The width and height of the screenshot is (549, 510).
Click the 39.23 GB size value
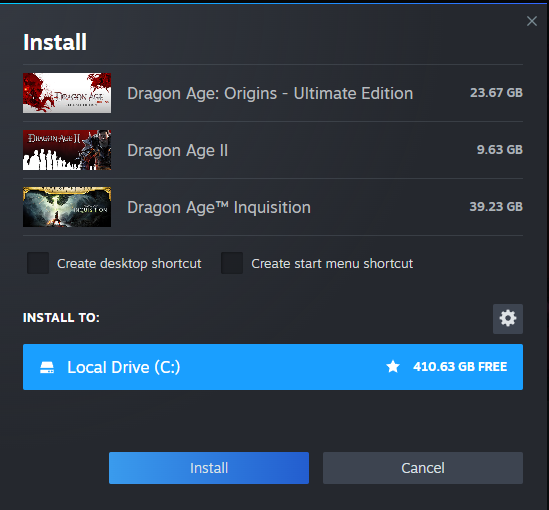click(496, 207)
